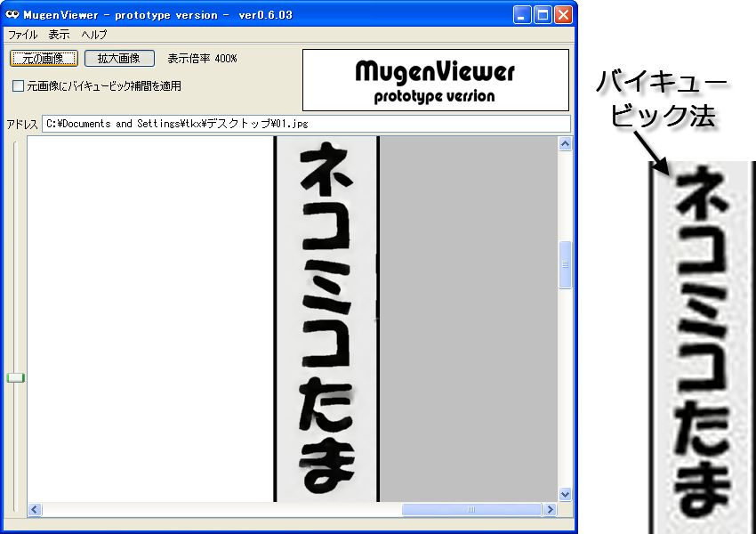Click the horizontal scrollbar thumb
756x534 pixels.
pyautogui.click(x=471, y=509)
